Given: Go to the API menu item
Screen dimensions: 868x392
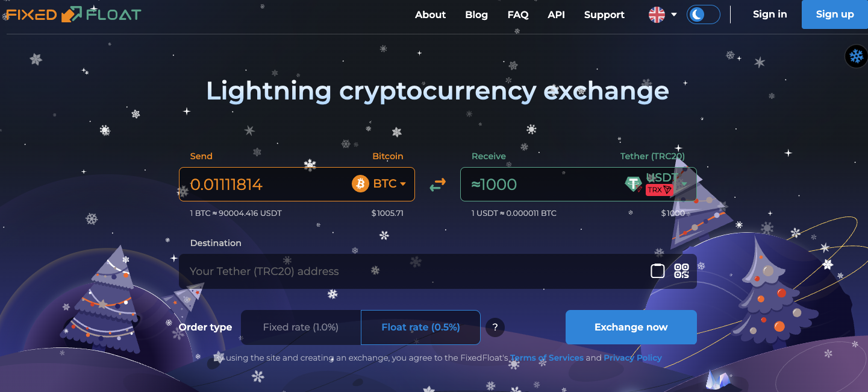Looking at the screenshot, I should click(556, 14).
